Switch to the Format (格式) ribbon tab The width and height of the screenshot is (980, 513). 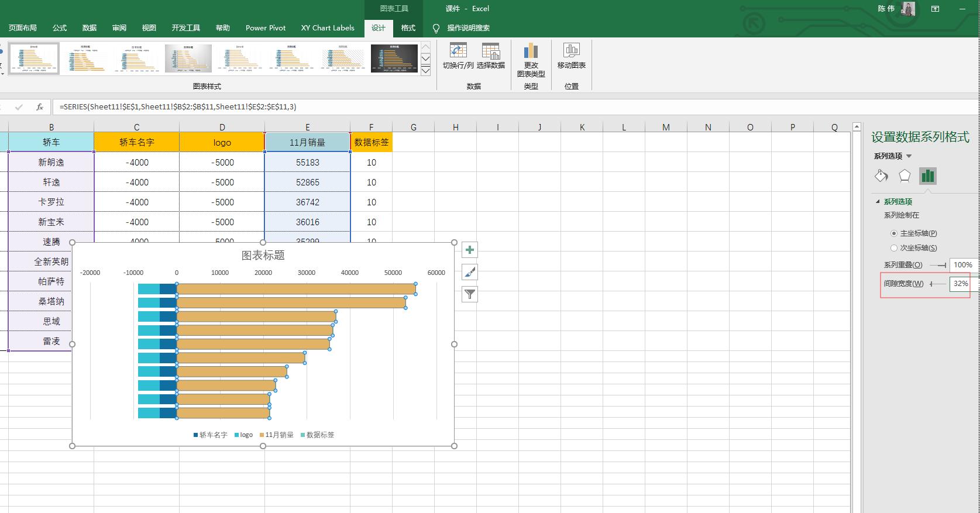click(408, 28)
